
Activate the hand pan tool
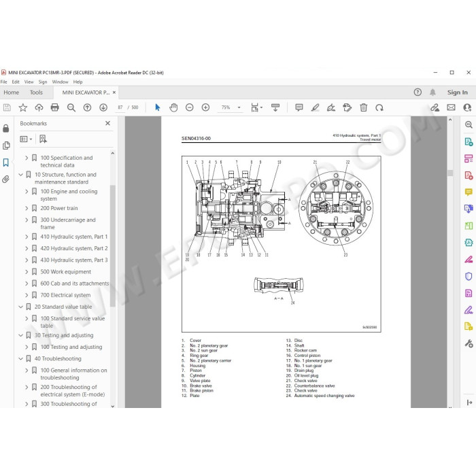pyautogui.click(x=173, y=107)
